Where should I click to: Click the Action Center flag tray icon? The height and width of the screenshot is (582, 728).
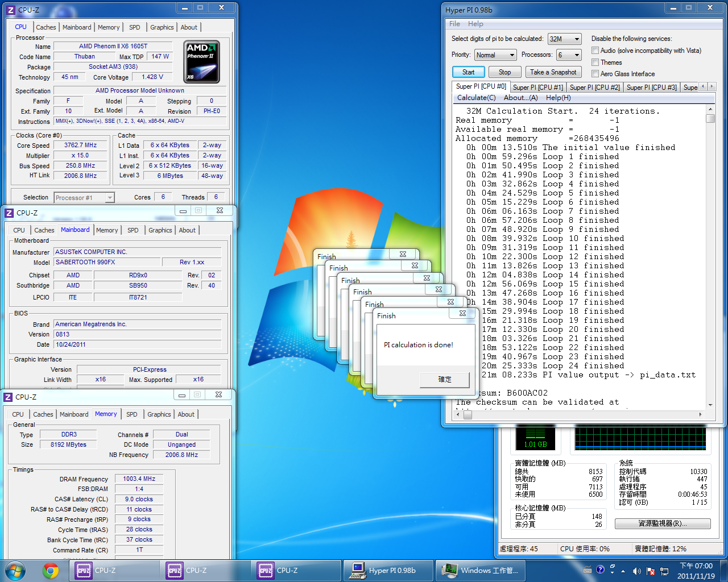(x=650, y=571)
